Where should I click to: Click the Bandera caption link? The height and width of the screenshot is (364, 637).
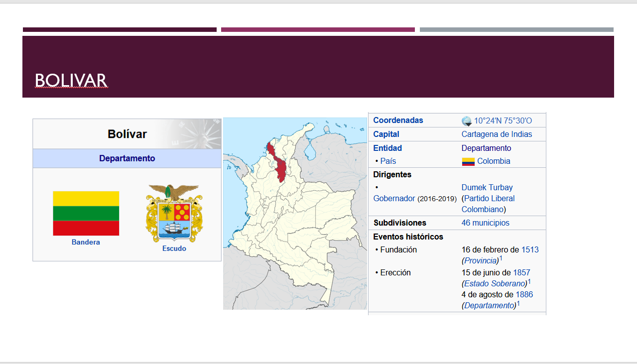point(86,243)
